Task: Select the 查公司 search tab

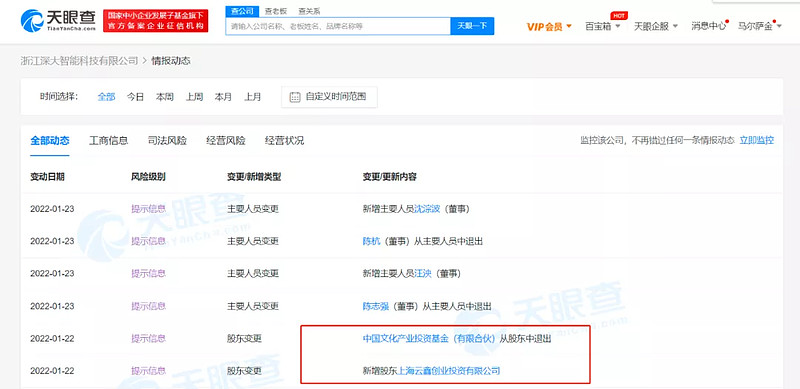Action: tap(242, 11)
